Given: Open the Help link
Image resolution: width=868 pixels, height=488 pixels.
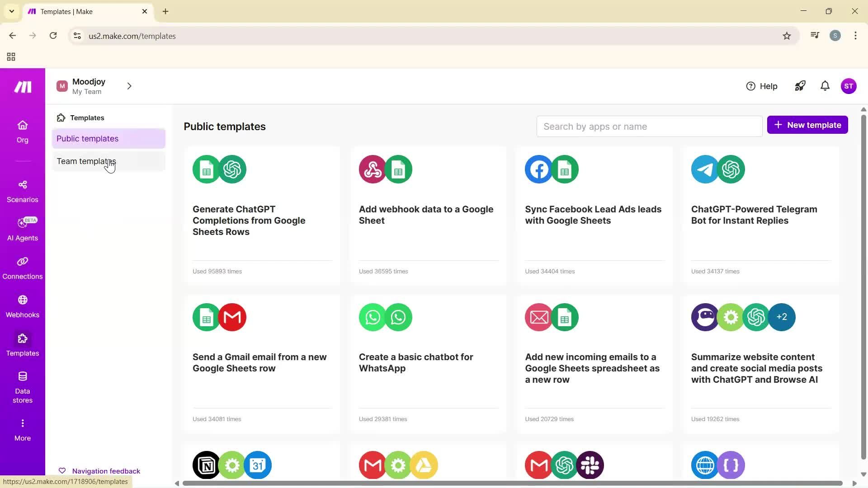Looking at the screenshot, I should (x=761, y=86).
